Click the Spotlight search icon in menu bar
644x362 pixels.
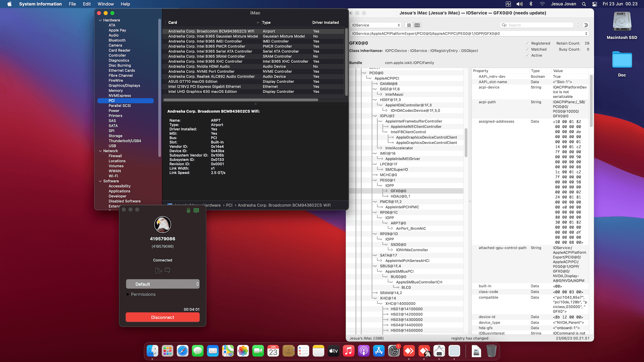click(x=584, y=4)
